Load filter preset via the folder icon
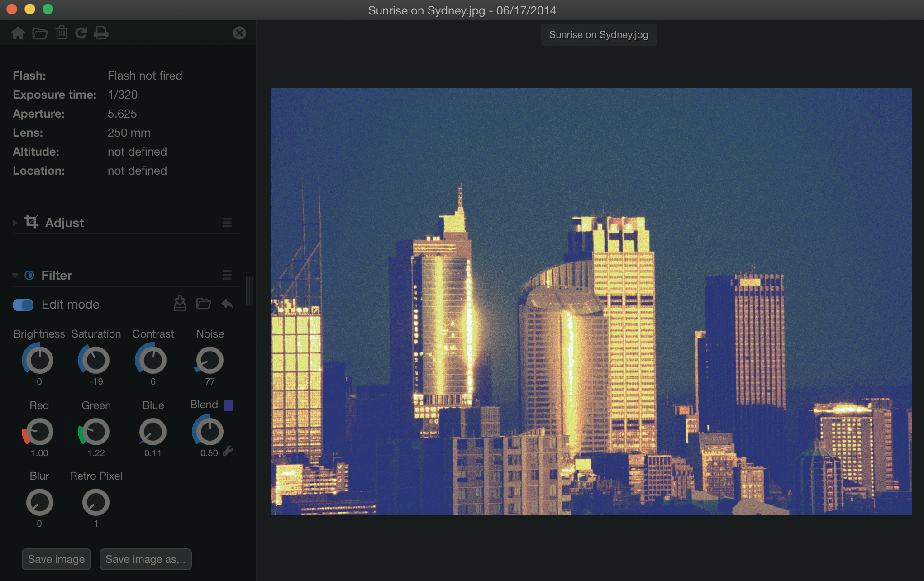Viewport: 924px width, 581px height. pos(204,304)
